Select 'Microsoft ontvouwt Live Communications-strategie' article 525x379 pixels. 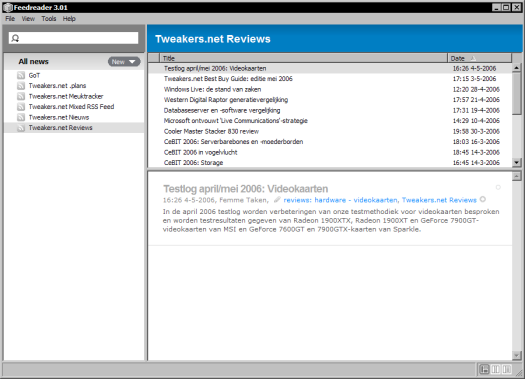click(x=236, y=121)
